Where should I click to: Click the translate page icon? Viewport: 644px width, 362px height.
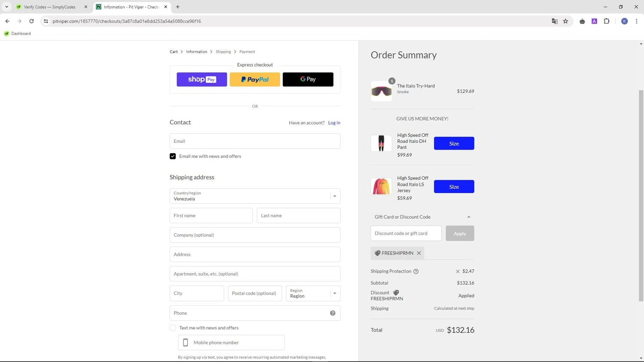click(555, 21)
